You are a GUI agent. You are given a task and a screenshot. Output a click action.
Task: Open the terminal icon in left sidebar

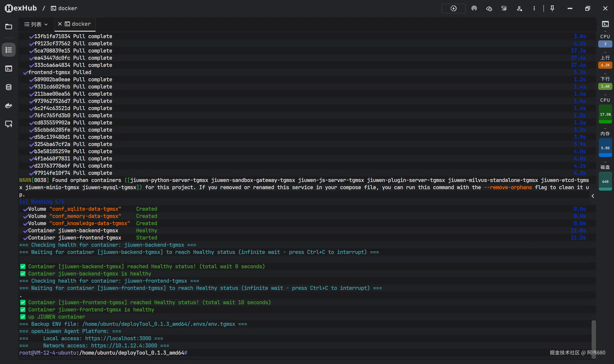[x=9, y=69]
